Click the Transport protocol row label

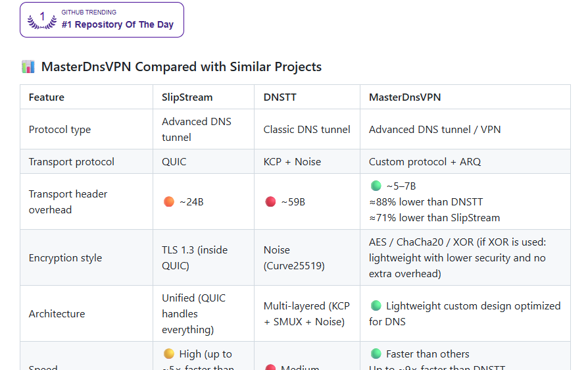point(71,162)
